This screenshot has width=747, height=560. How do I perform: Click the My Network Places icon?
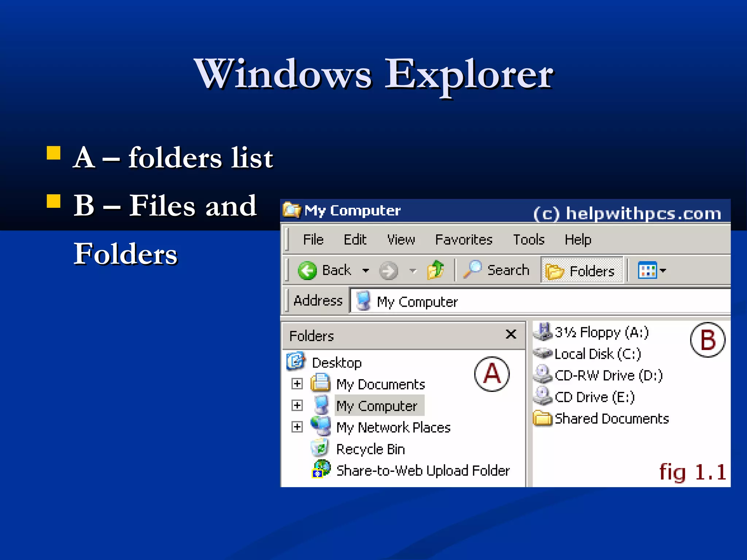(321, 426)
